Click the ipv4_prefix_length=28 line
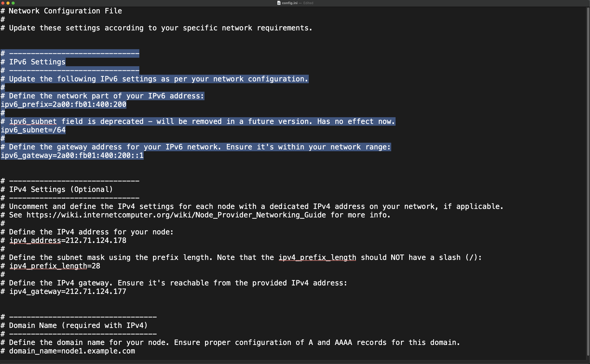Screen dimensions: 590x364 55,266
